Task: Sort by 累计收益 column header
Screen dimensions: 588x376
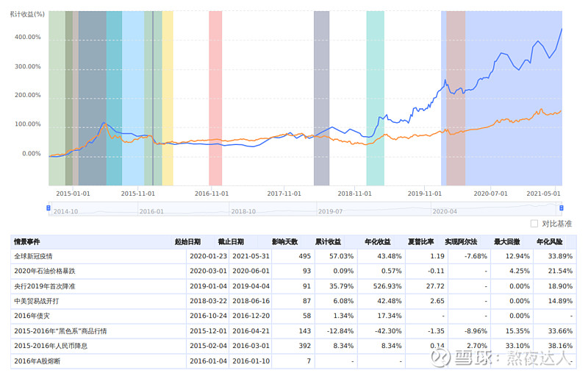Action: (x=328, y=241)
